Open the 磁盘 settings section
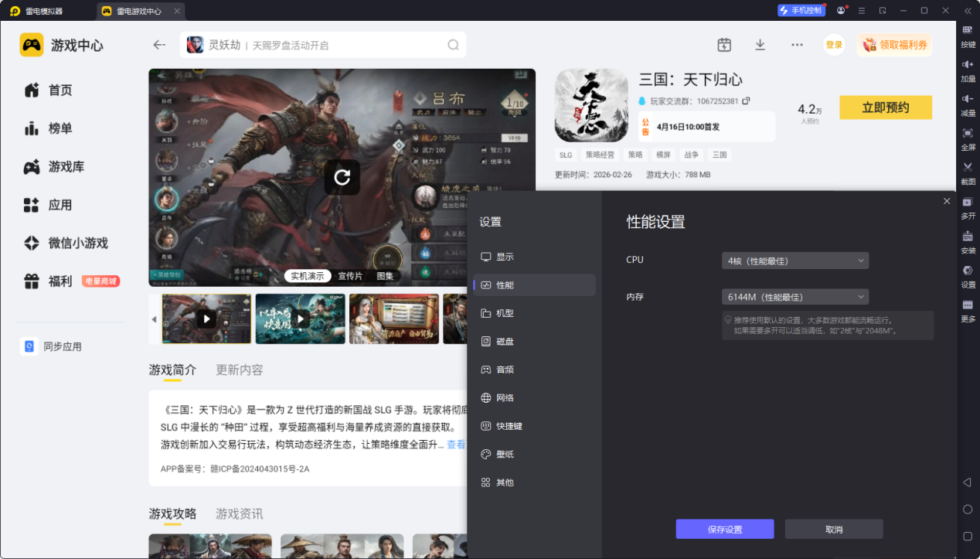Viewport: 980px width, 559px height. (504, 341)
